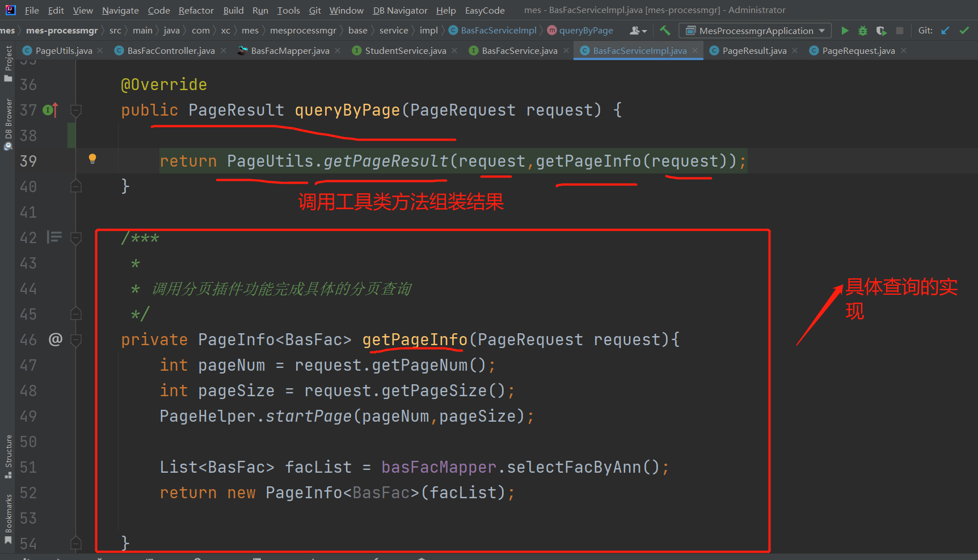Open the DB Navigator menu
Screen dimensions: 978x560
tap(401, 10)
